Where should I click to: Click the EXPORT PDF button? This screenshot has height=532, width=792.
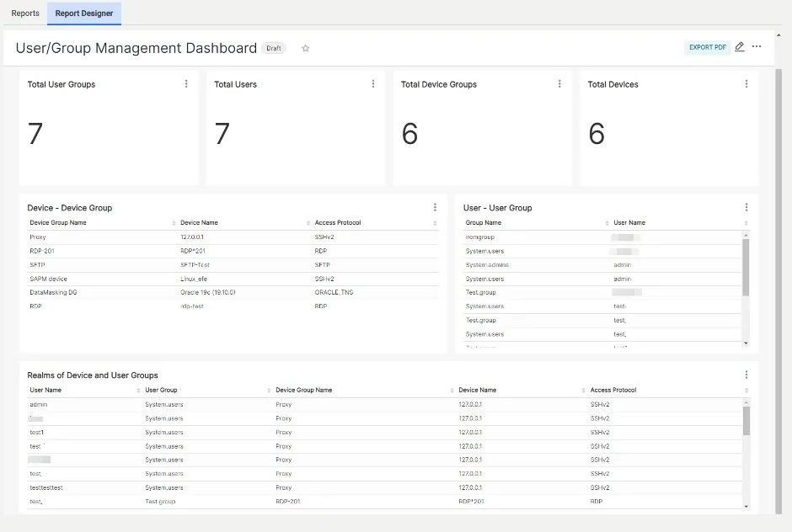[x=707, y=47]
